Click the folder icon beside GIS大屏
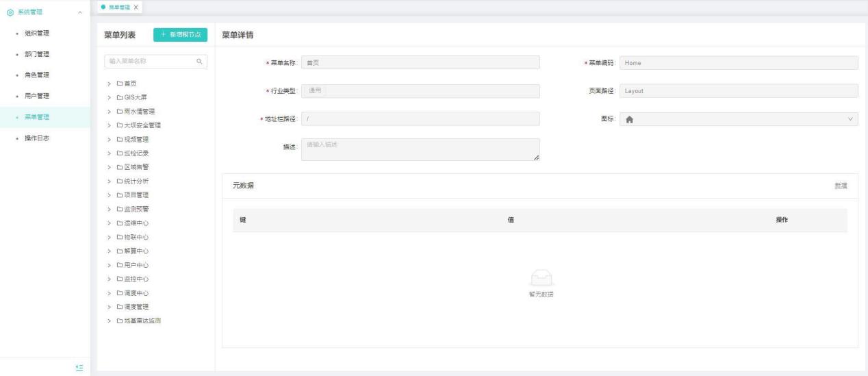The width and height of the screenshot is (868, 376). coord(119,97)
